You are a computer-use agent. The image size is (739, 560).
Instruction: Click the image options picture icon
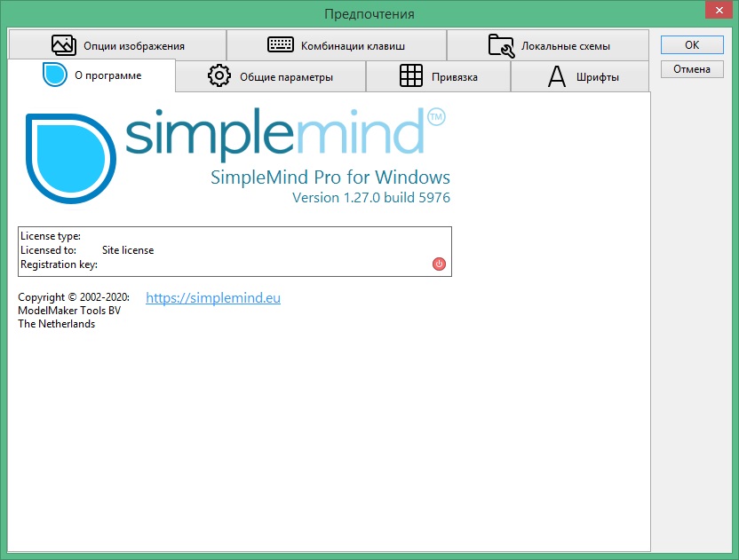pyautogui.click(x=64, y=45)
